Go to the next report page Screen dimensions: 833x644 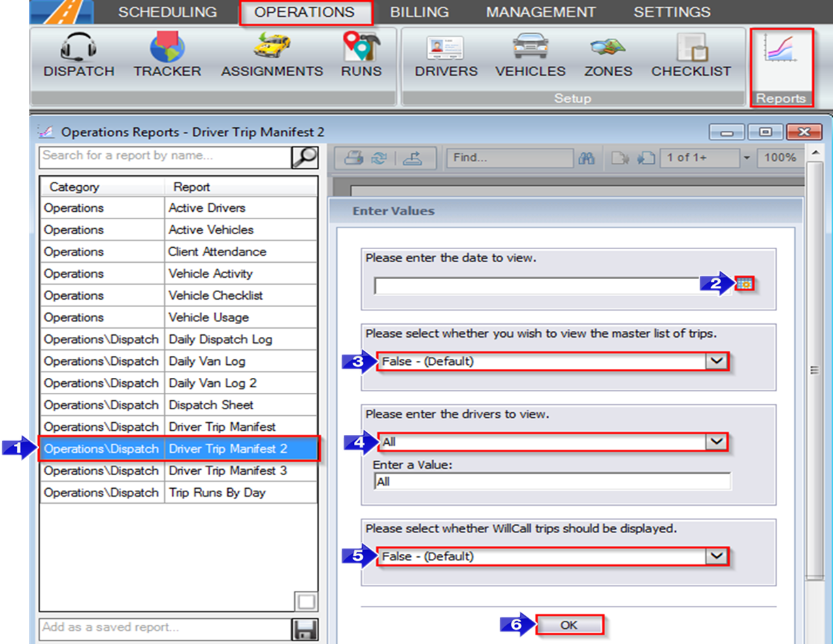coord(646,158)
